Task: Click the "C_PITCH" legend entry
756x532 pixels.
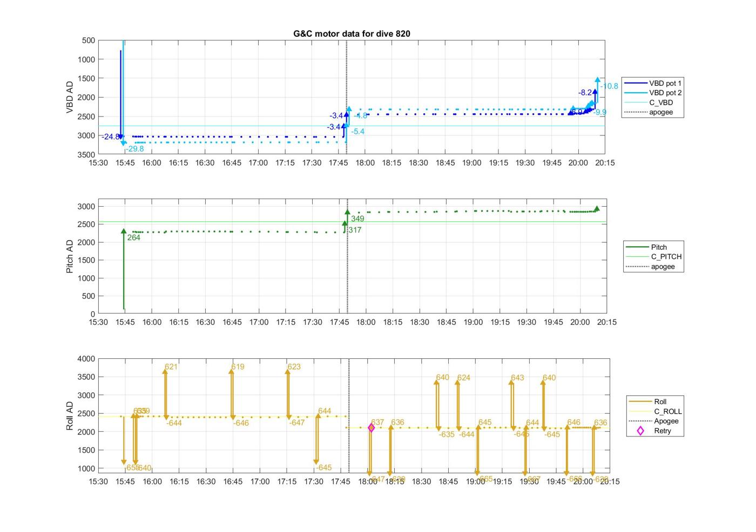Action: (x=653, y=257)
